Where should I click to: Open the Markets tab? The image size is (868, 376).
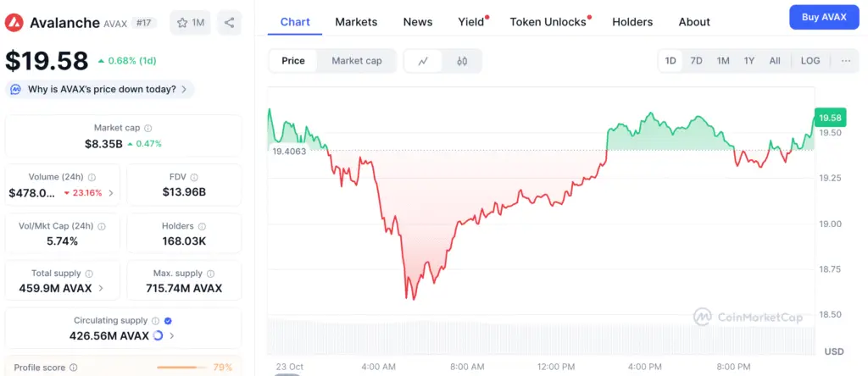point(356,22)
